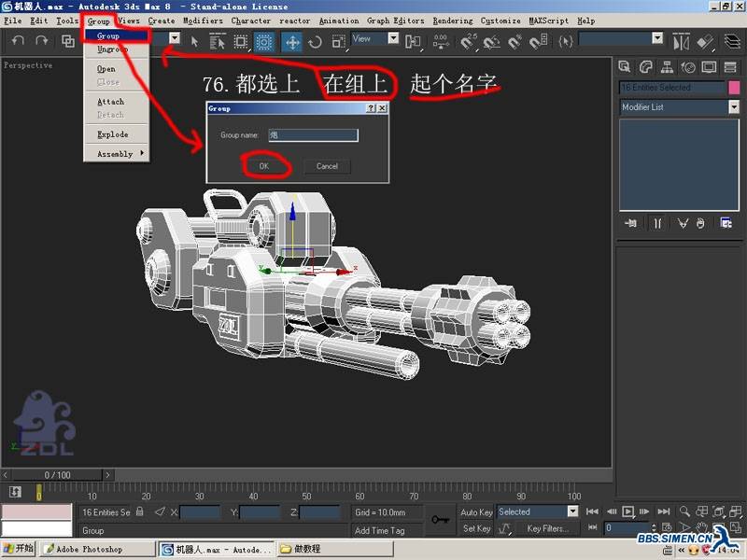Activate the Select and Manipulate tool
The height and width of the screenshot is (560, 747).
coord(440,42)
